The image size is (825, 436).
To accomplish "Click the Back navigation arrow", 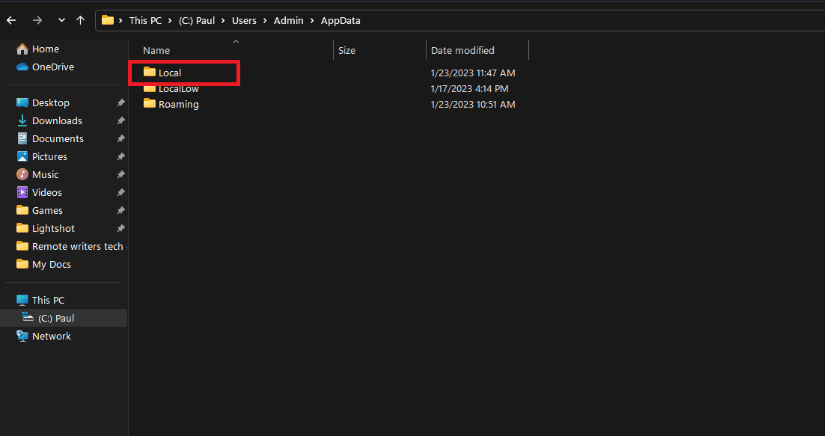I will click(x=12, y=21).
